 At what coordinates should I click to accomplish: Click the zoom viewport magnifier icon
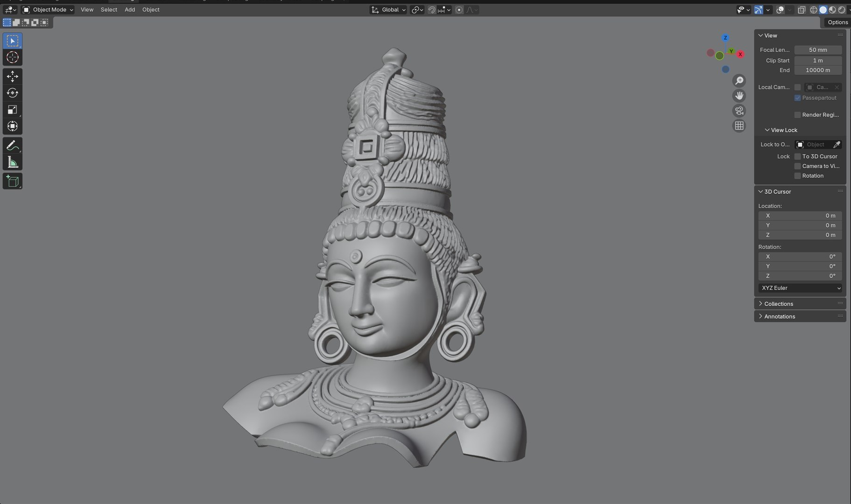(739, 81)
